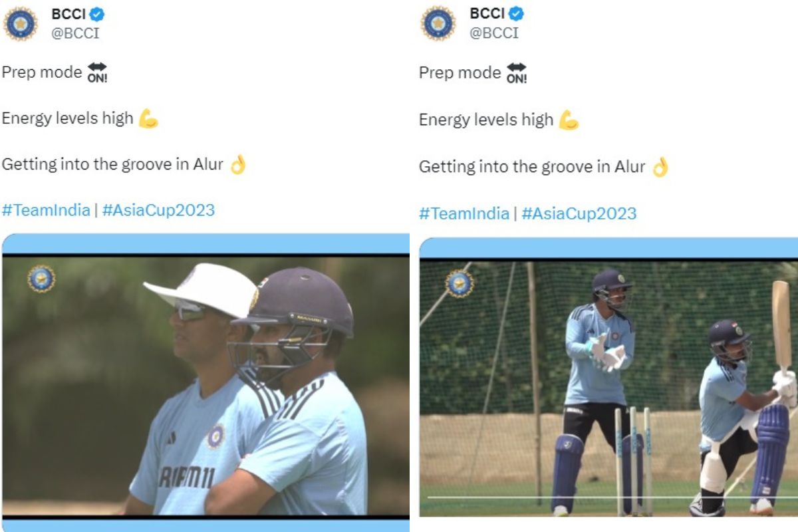Open #TeamIndia hashtag in right tweet
798x532 pixels.
(x=464, y=213)
